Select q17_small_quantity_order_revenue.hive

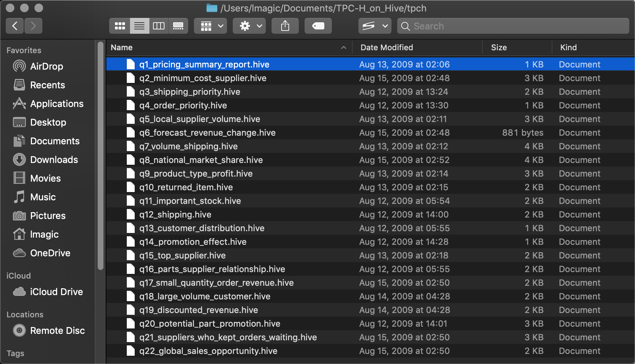pyautogui.click(x=370, y=283)
